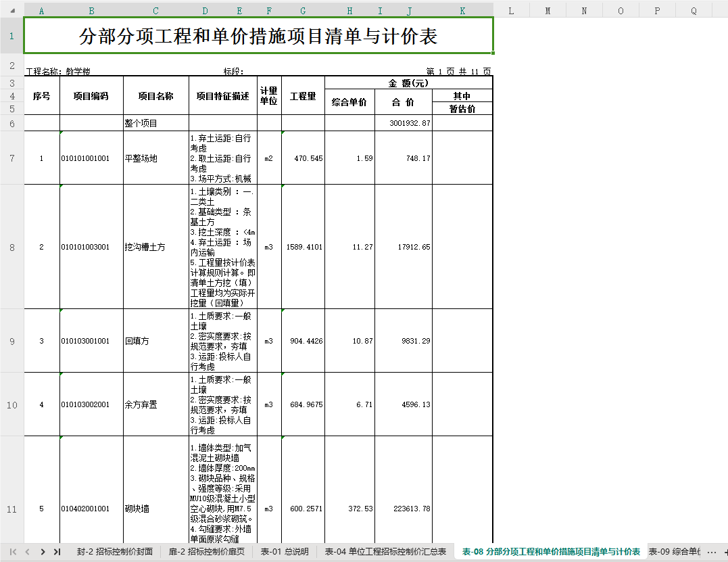The image size is (728, 562).
Task: Select the 项目编码 header cell
Action: point(91,95)
